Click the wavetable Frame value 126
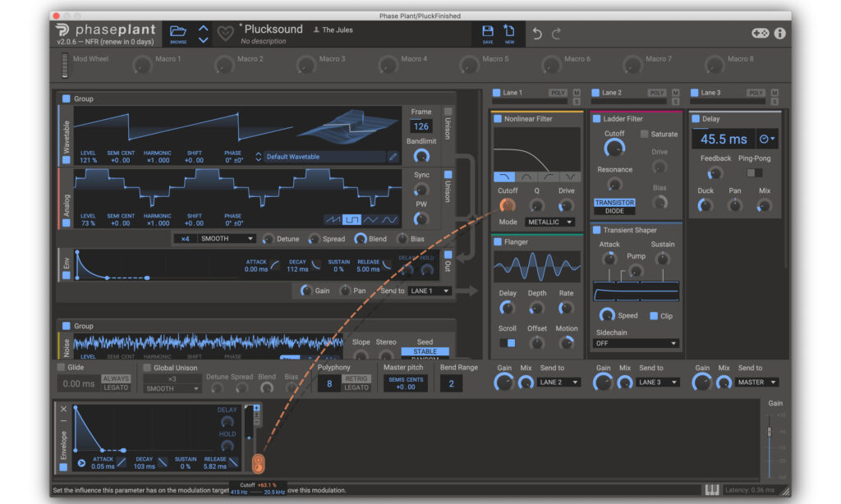 (421, 126)
